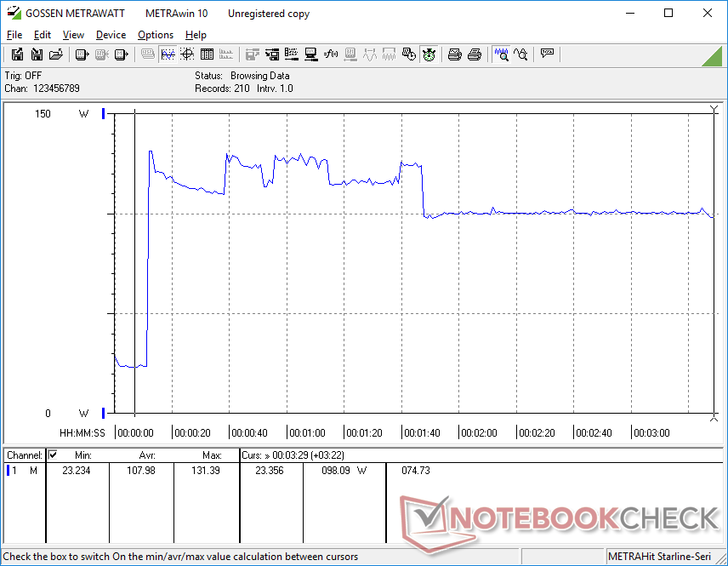Click the 00:03:00 time axis label

(651, 433)
